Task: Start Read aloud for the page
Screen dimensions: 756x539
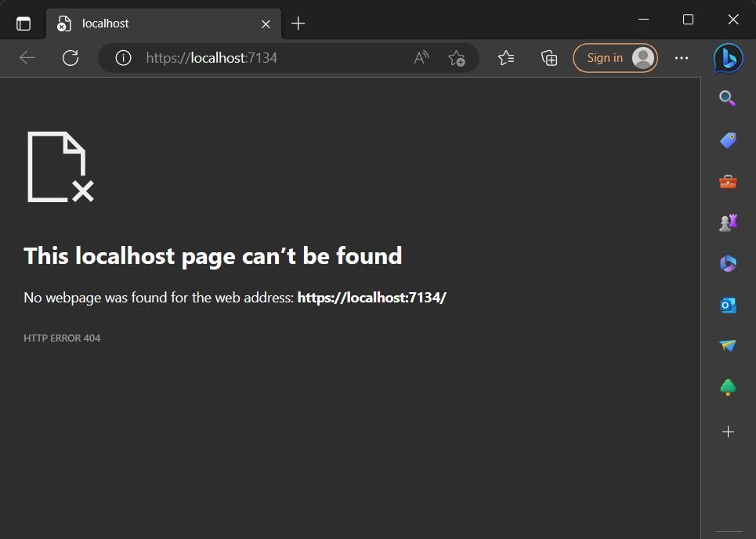Action: click(421, 57)
